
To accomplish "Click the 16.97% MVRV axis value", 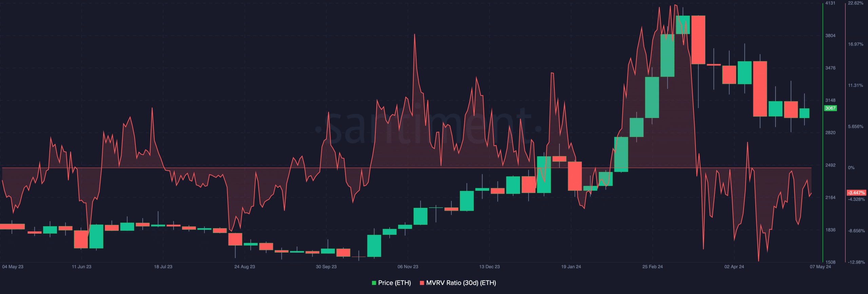I will pyautogui.click(x=856, y=44).
